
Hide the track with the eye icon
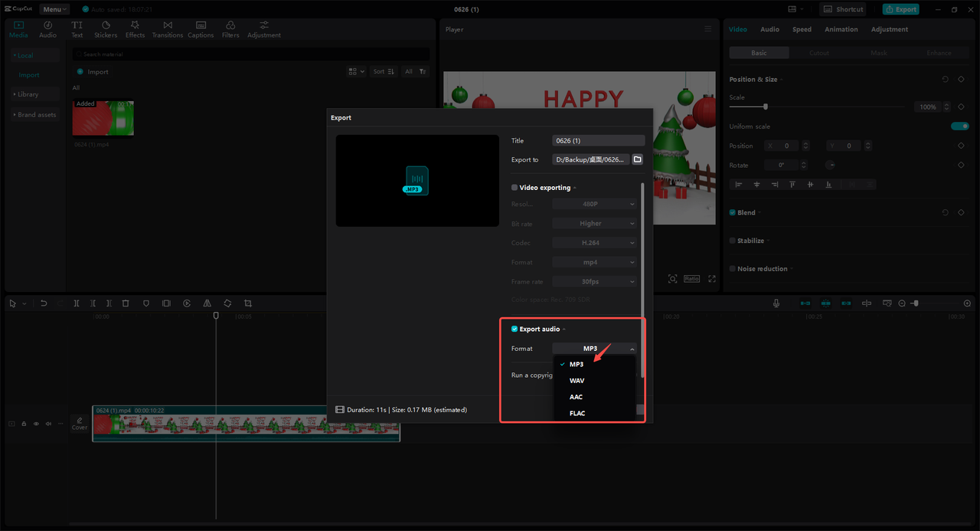(36, 423)
